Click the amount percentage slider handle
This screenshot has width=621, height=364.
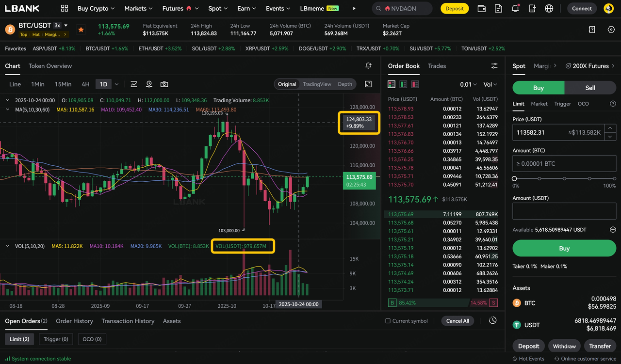click(514, 179)
